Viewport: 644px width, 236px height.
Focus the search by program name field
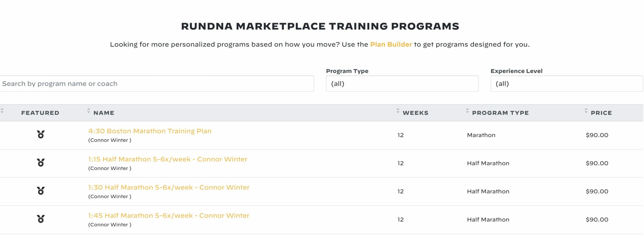(x=156, y=84)
